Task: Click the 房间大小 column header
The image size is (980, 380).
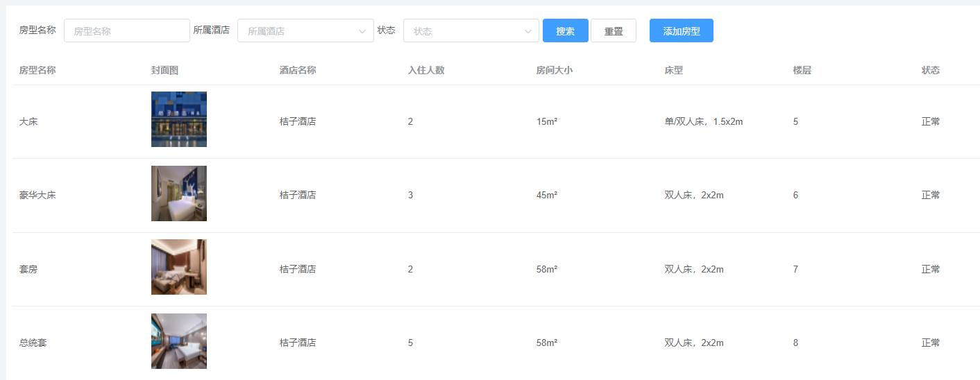Action: click(555, 70)
